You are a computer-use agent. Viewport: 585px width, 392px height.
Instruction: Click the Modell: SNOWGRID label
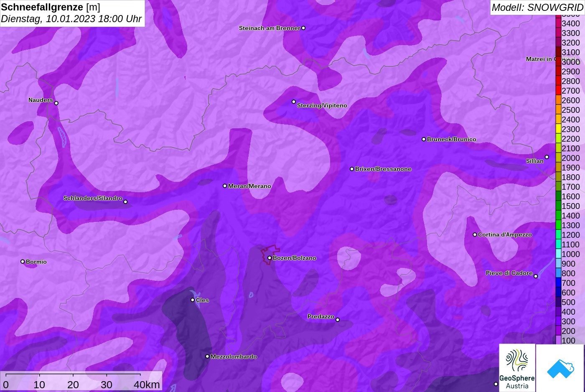point(537,8)
